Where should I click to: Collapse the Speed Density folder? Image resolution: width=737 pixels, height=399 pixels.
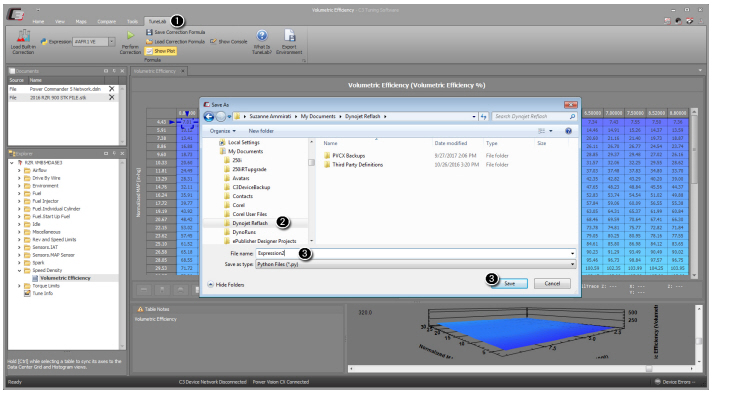tap(19, 270)
